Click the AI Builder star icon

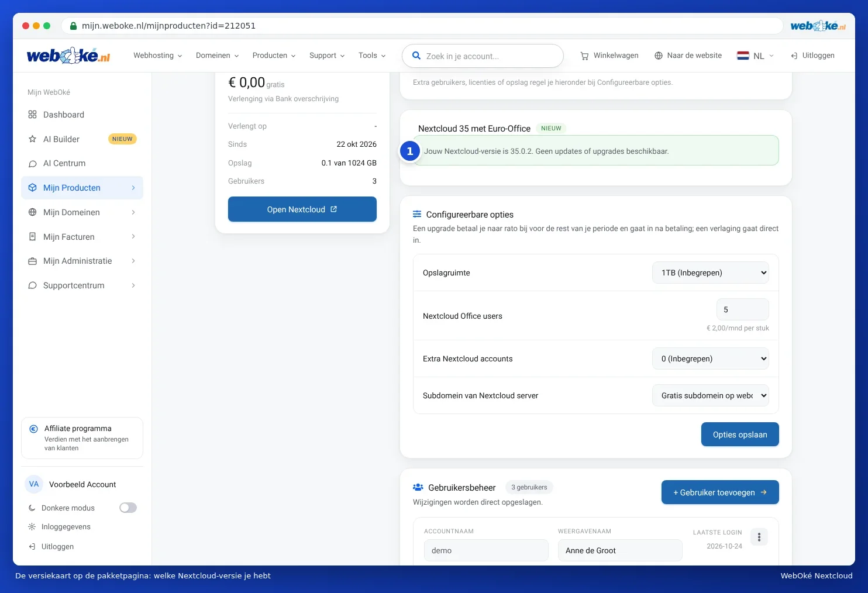coord(33,139)
